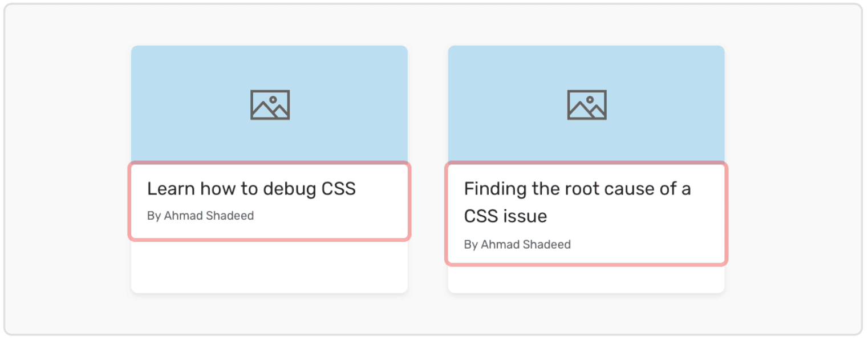Click "By Ahmad Shadeed" under "Learn how to debug CSS"

coord(200,216)
